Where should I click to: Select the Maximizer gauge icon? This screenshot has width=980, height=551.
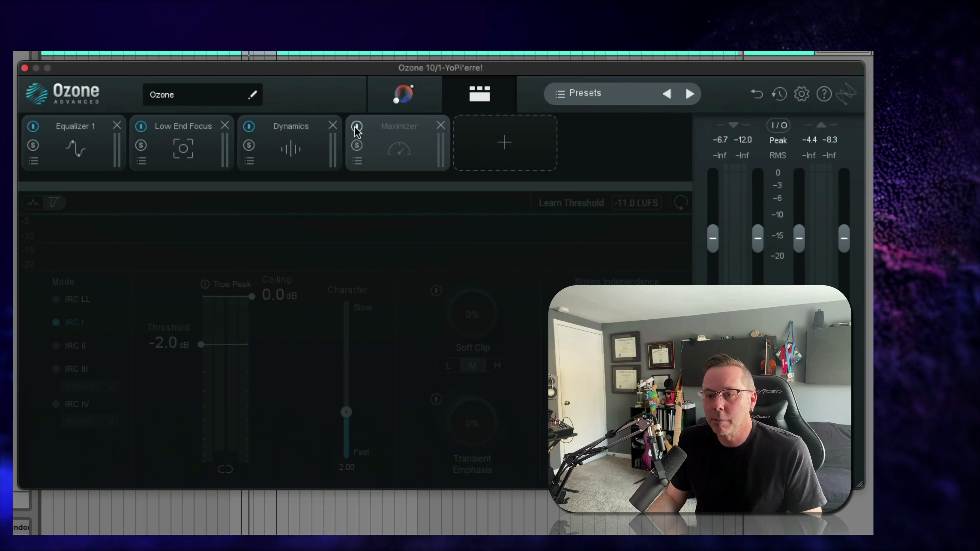click(399, 149)
